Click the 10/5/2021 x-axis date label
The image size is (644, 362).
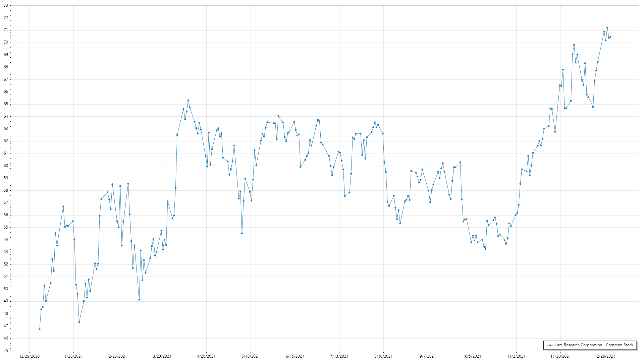[472, 356]
